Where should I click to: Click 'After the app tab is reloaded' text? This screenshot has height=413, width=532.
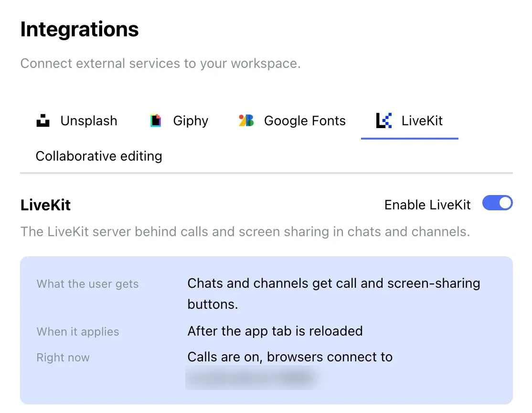point(275,331)
